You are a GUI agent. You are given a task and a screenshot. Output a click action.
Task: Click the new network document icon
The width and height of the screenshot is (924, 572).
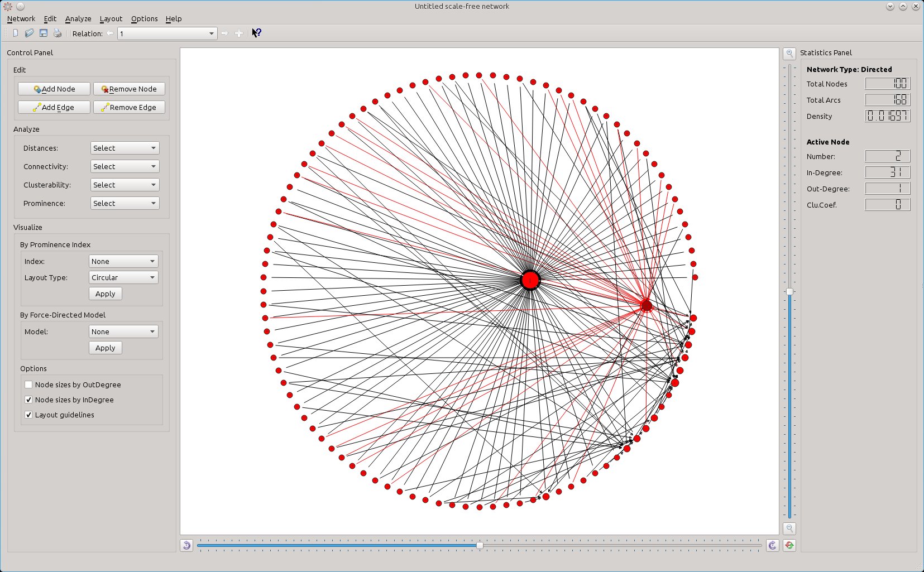[16, 33]
